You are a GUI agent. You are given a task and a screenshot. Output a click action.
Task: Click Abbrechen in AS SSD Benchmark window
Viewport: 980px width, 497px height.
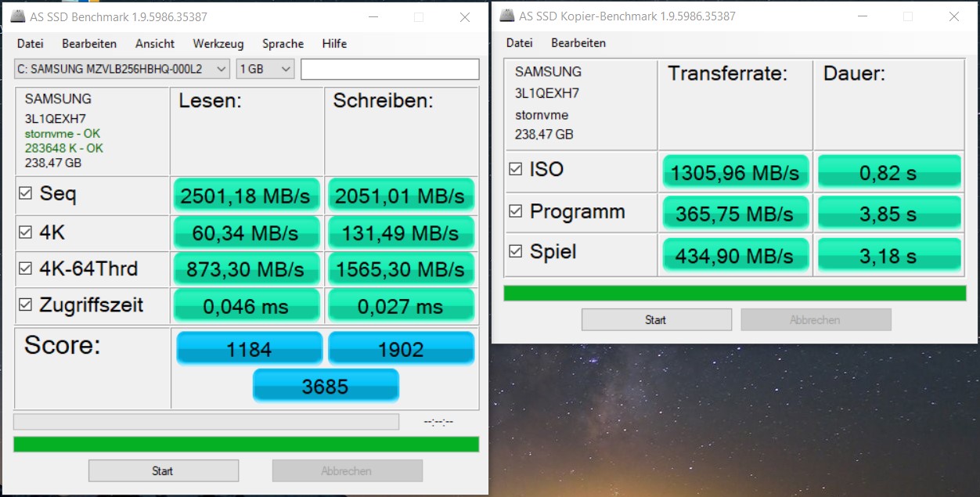[x=347, y=470]
